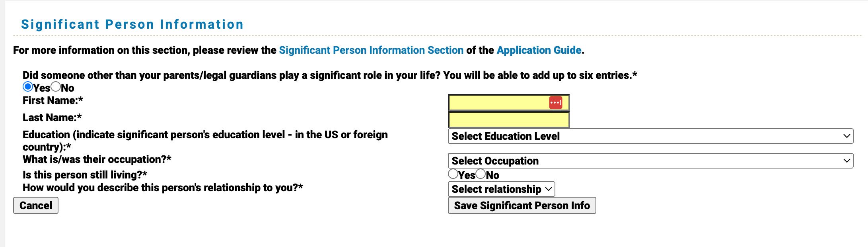The width and height of the screenshot is (868, 247).
Task: Open the Significant Person Information Section link
Action: (x=371, y=50)
